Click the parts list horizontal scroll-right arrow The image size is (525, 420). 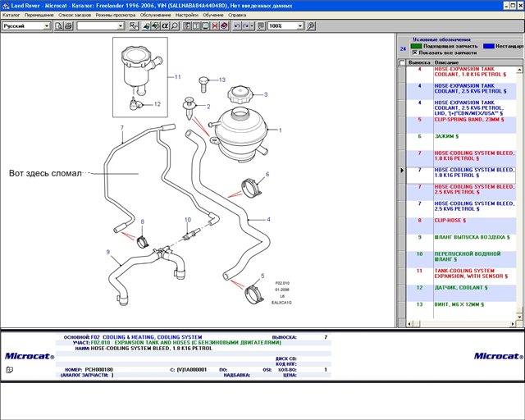coord(513,323)
